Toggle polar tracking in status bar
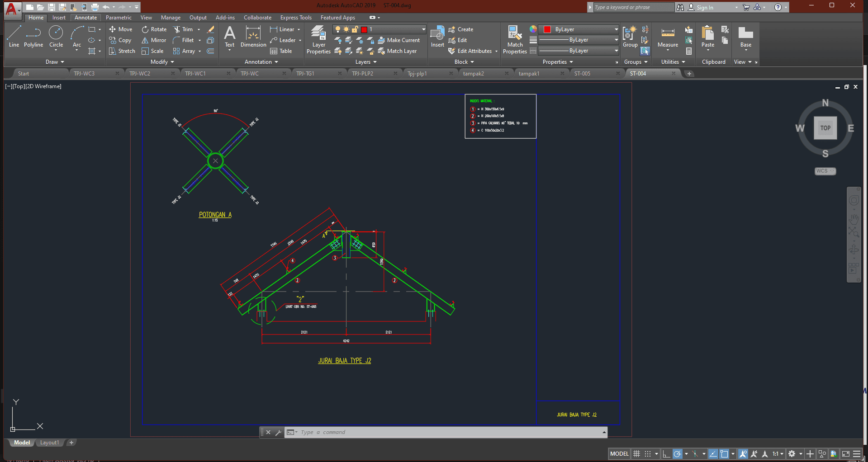The height and width of the screenshot is (462, 868). pyautogui.click(x=677, y=454)
